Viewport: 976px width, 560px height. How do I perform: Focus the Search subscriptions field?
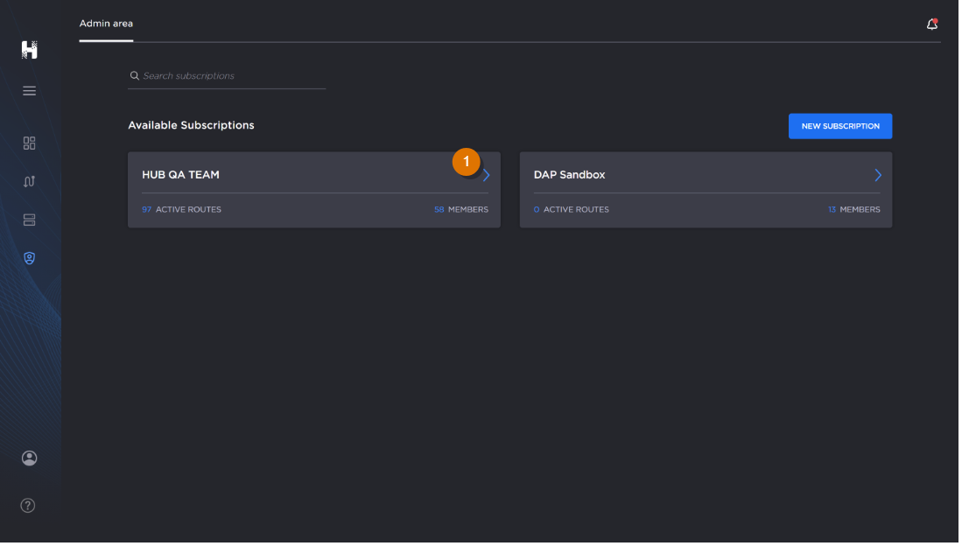click(x=232, y=76)
